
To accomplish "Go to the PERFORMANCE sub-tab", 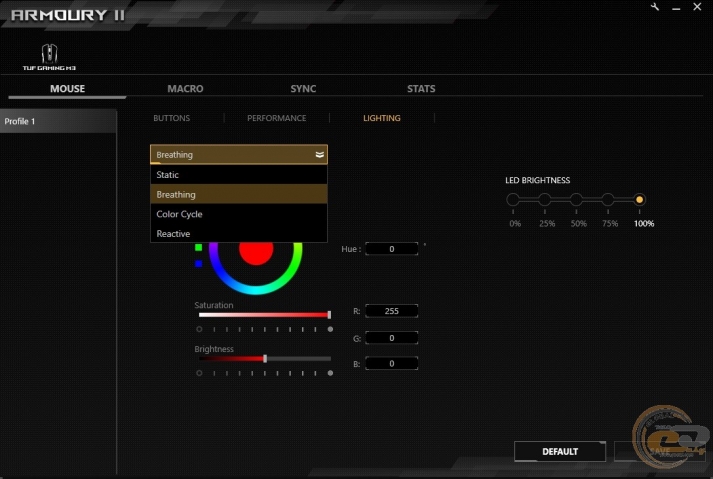I will (276, 118).
